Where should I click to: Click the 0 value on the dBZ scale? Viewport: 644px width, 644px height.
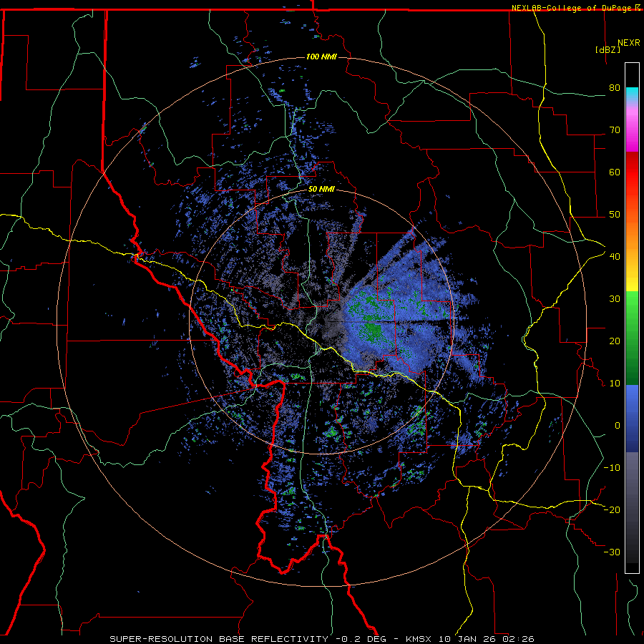(x=618, y=426)
